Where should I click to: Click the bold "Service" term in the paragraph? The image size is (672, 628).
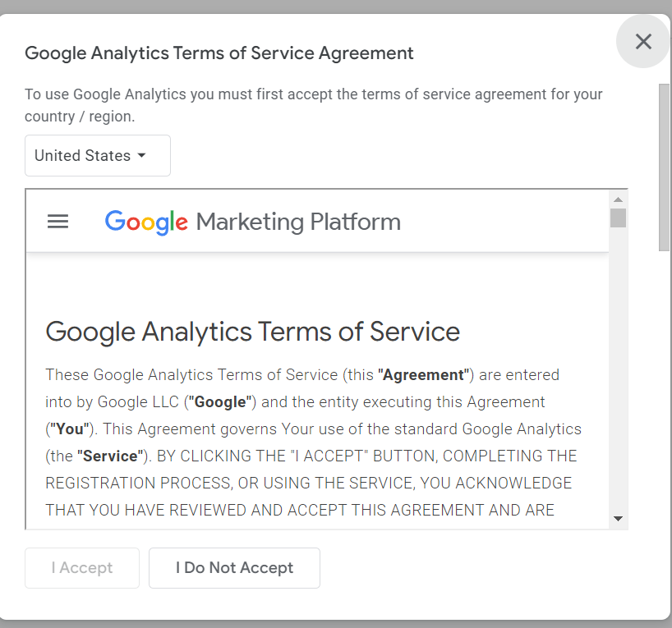pyautogui.click(x=108, y=456)
